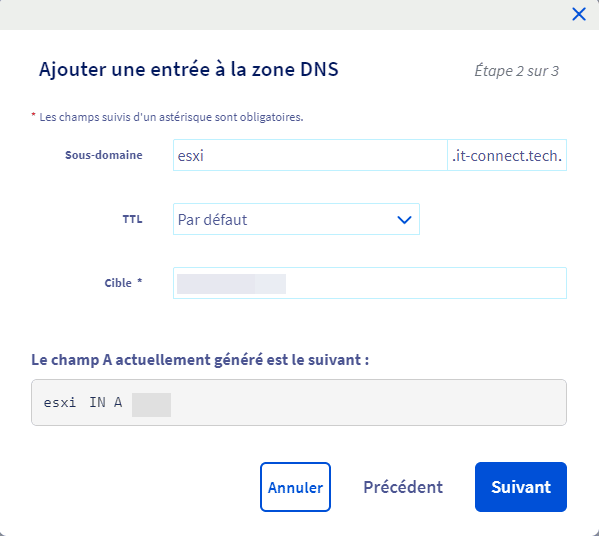Click the blurred value in Cible field
The width and height of the screenshot is (599, 536).
coord(232,284)
